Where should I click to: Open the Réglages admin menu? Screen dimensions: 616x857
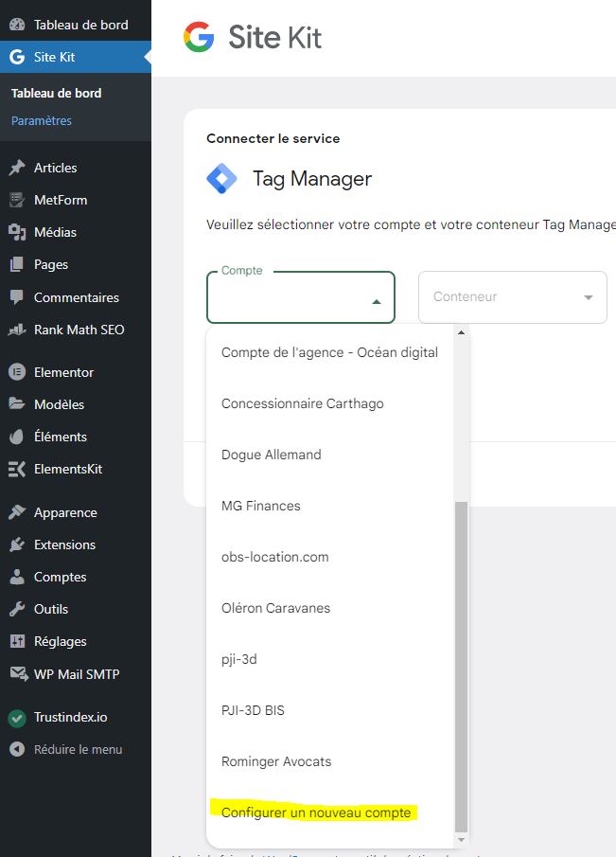[60, 641]
